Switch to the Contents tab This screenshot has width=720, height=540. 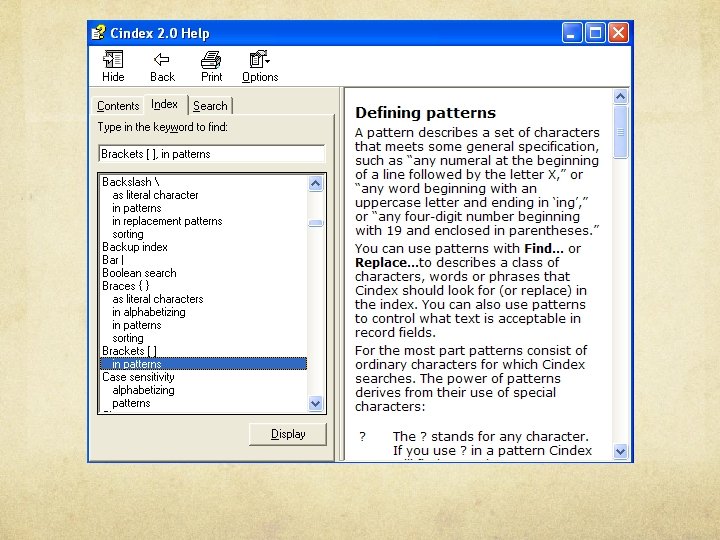(118, 106)
